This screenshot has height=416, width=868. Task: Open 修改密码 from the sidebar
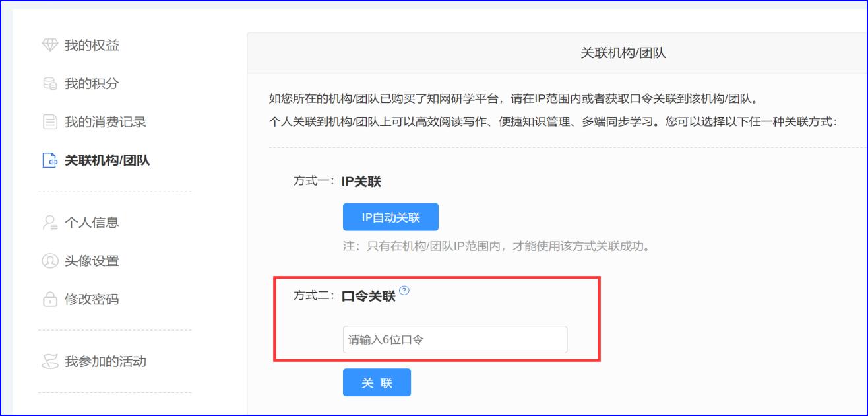tap(92, 299)
